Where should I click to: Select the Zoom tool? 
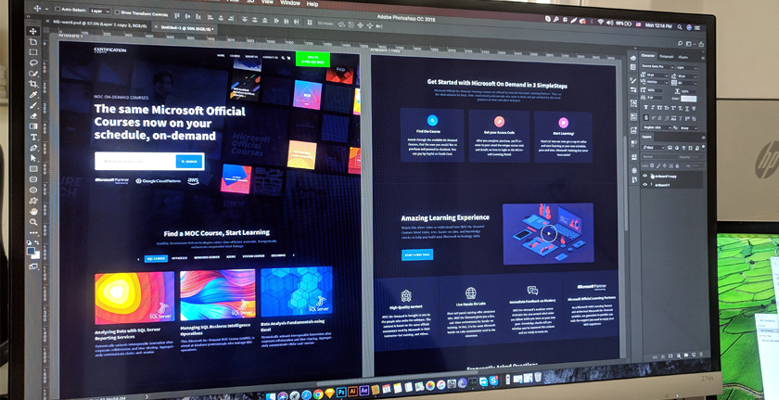34,222
